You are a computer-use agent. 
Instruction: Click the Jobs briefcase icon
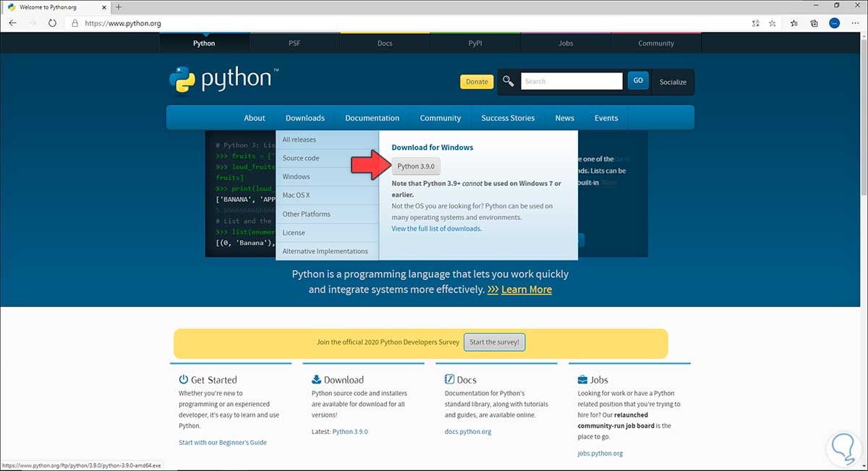(582, 379)
